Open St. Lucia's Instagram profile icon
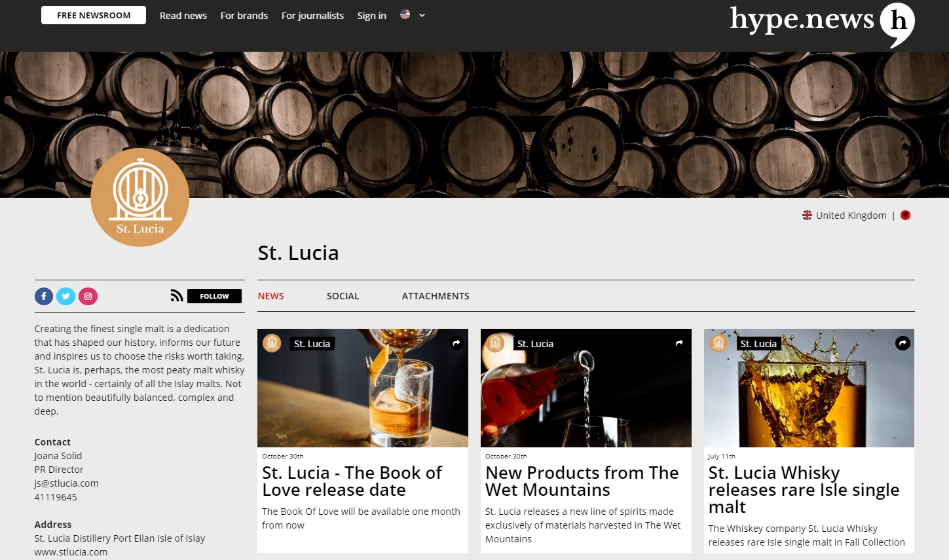Viewport: 949px width, 560px height. click(x=88, y=296)
